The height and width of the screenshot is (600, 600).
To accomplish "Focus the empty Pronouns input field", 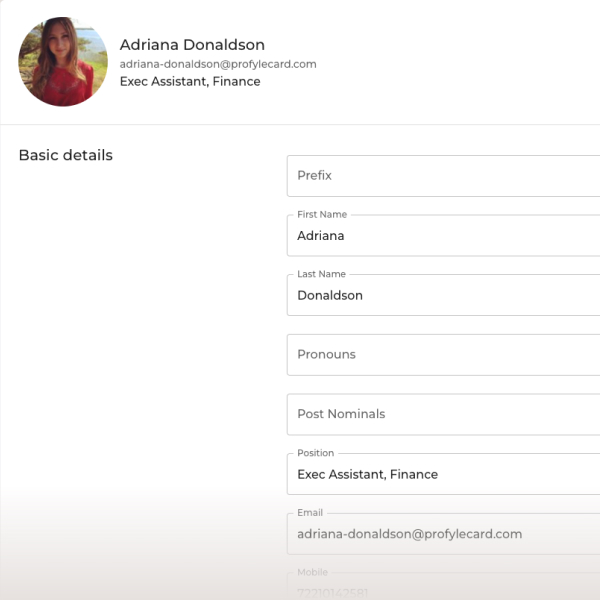I will (443, 355).
